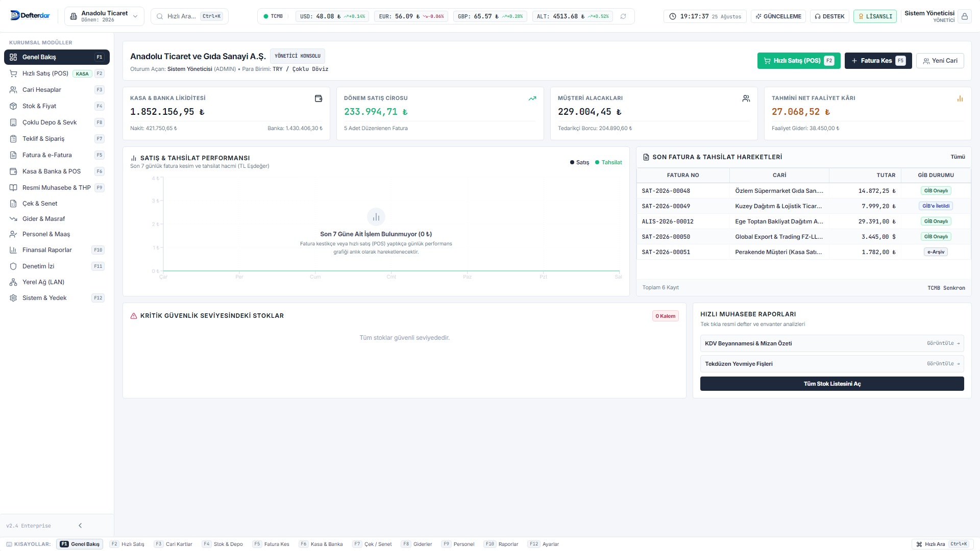
Task: Click the Personel & Maaş person icon
Action: click(x=13, y=234)
